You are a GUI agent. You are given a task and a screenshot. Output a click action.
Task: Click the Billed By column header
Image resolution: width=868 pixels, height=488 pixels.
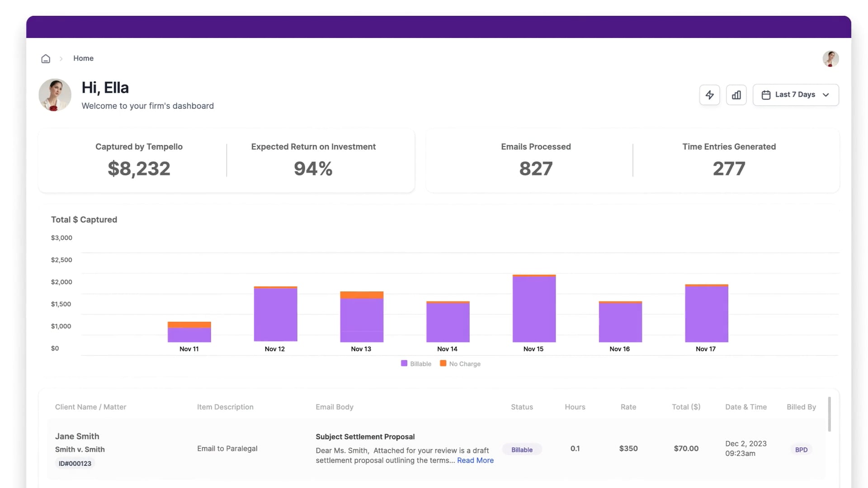[801, 407]
